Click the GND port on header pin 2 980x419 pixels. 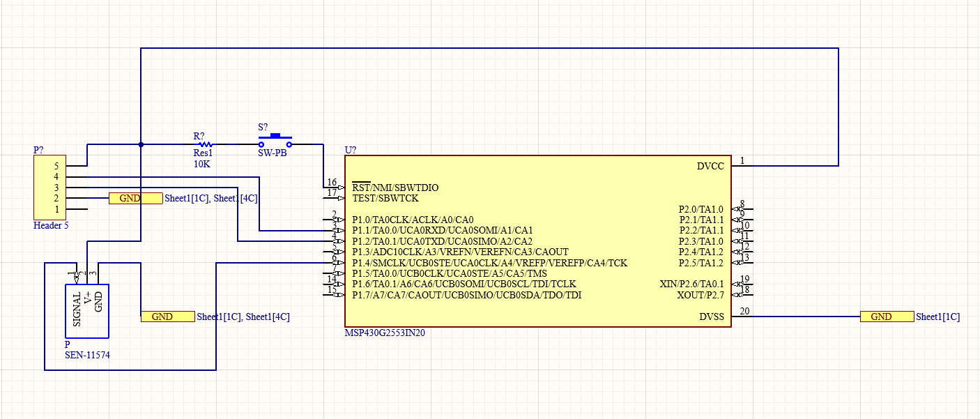135,198
